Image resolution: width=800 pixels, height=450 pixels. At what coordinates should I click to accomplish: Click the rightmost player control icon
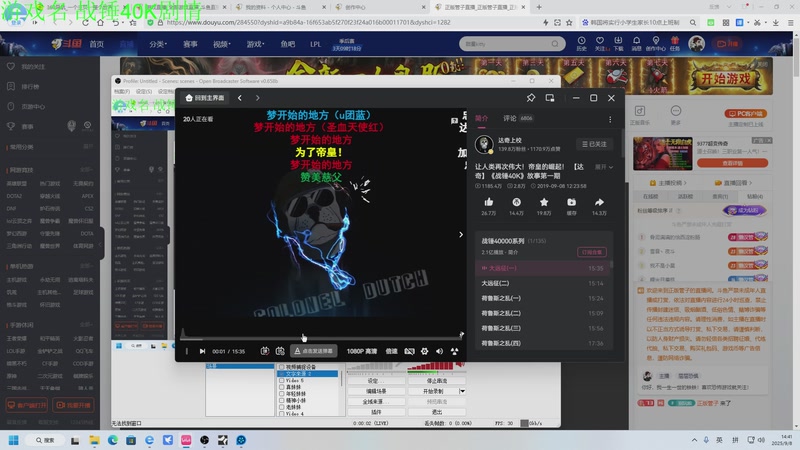455,351
